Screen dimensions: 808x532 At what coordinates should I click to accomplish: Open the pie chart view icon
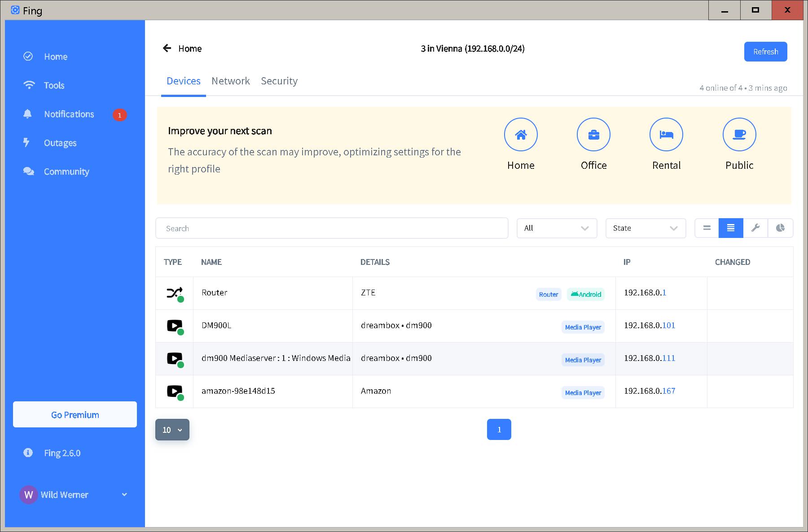coord(781,228)
